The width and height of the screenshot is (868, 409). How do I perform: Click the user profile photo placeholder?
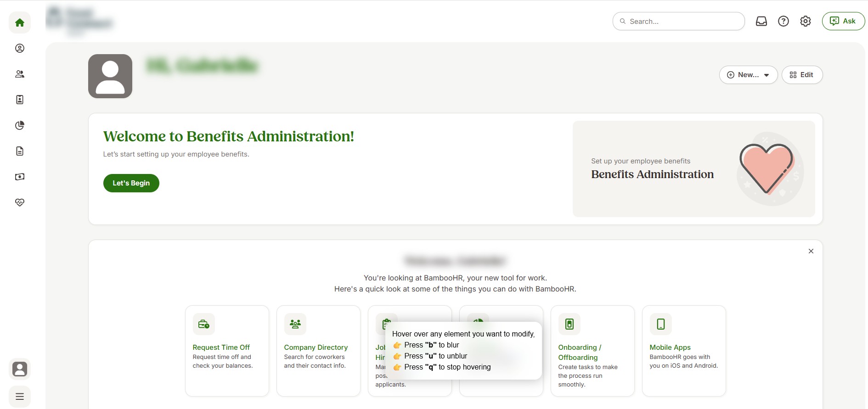[x=110, y=76]
